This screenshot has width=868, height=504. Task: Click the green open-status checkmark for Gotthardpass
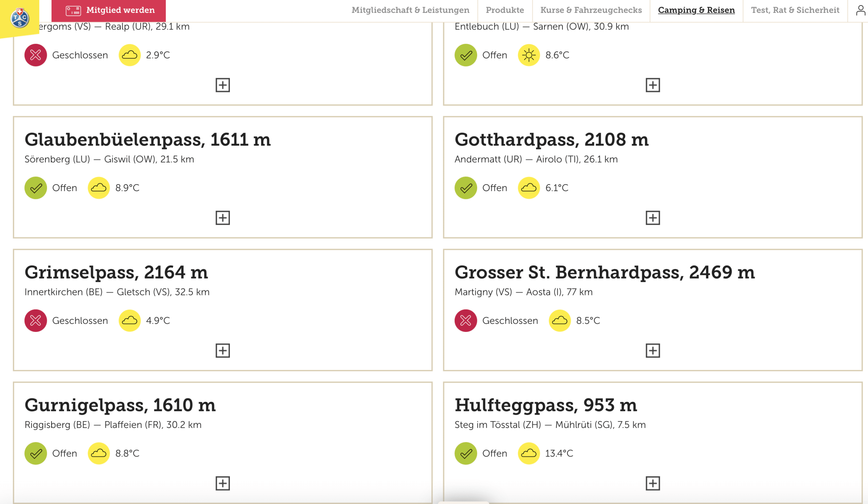465,188
